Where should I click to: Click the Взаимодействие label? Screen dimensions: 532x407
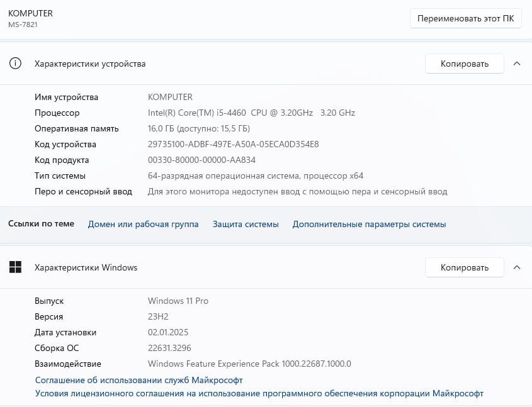(x=68, y=364)
